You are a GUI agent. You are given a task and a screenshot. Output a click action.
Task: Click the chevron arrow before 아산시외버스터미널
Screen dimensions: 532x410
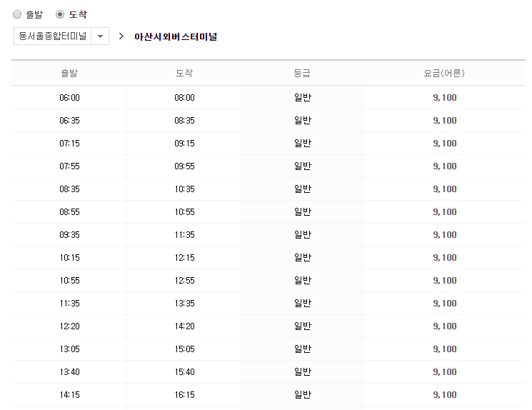(121, 36)
